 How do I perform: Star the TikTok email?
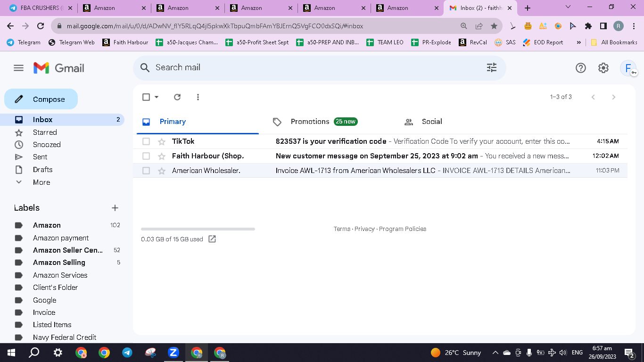click(162, 141)
